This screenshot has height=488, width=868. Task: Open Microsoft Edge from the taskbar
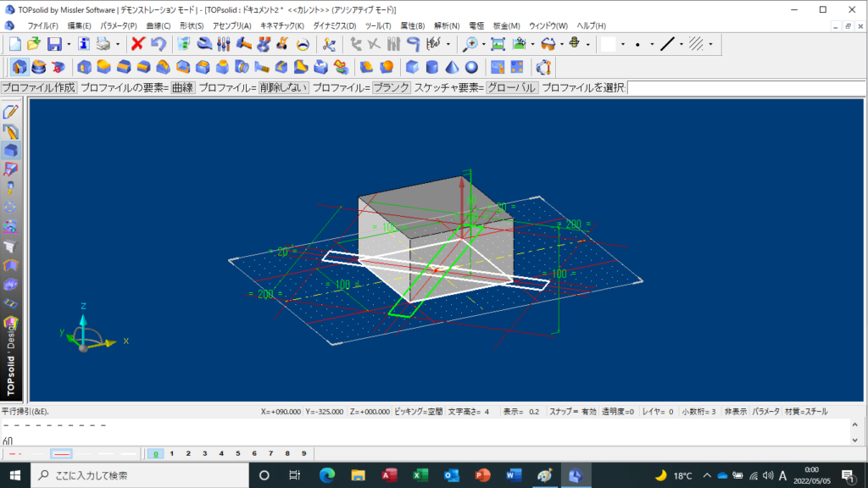(x=326, y=475)
